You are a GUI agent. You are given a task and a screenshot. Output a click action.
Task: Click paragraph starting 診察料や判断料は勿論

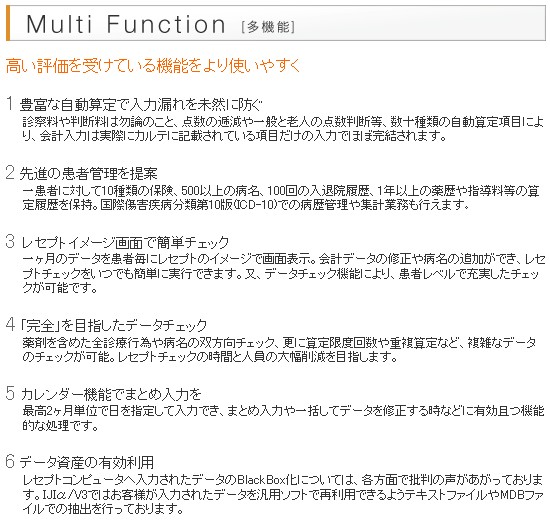[x=283, y=129]
